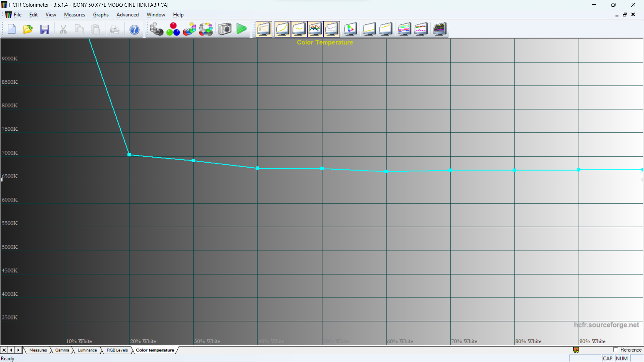
Task: Toggle the Measures data view monitor icon
Action: pos(264,29)
